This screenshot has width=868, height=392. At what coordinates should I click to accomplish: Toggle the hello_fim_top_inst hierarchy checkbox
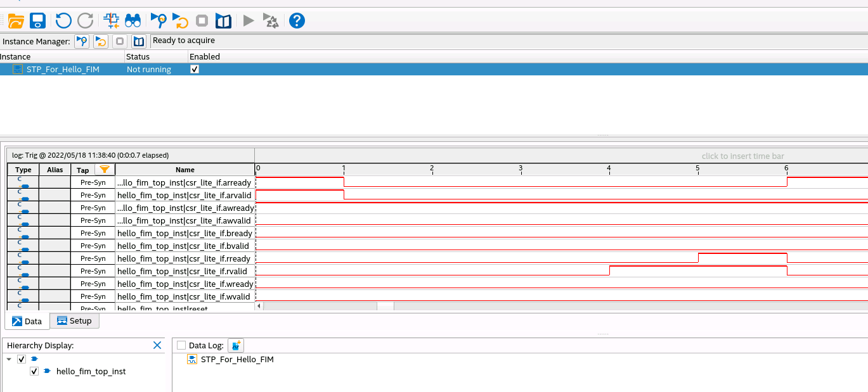pyautogui.click(x=34, y=372)
